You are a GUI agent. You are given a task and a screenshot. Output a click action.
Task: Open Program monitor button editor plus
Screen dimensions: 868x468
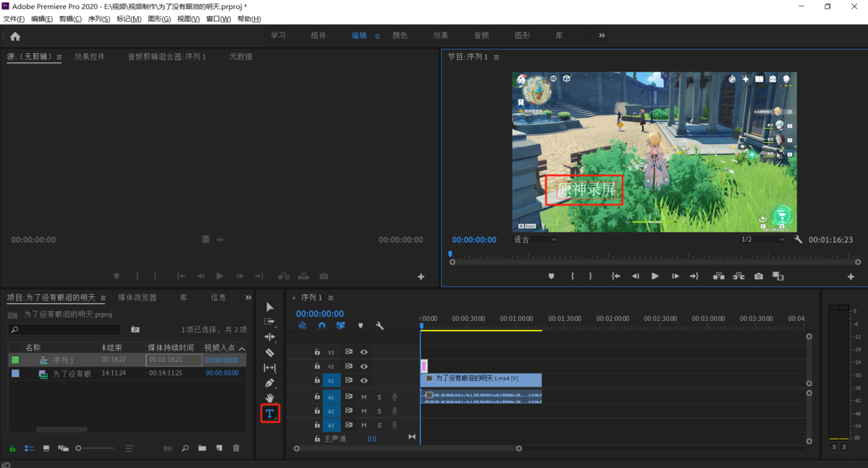point(851,277)
